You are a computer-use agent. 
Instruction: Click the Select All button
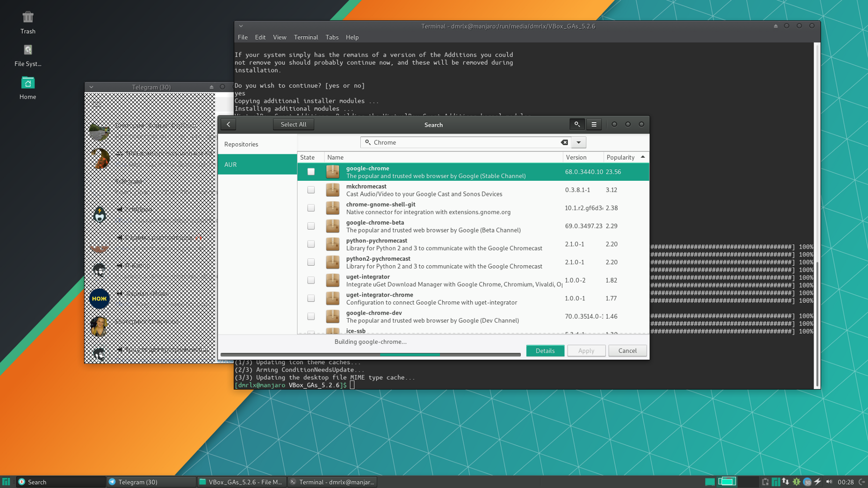click(293, 124)
